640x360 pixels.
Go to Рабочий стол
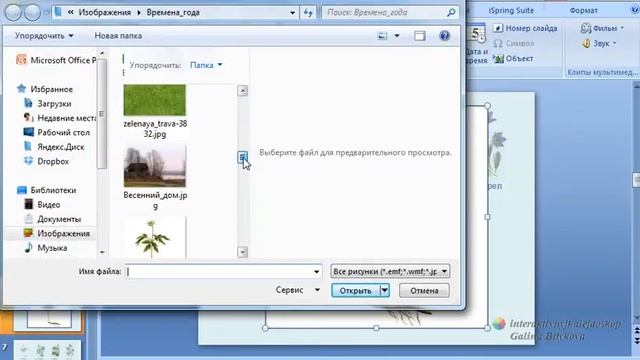(x=57, y=132)
